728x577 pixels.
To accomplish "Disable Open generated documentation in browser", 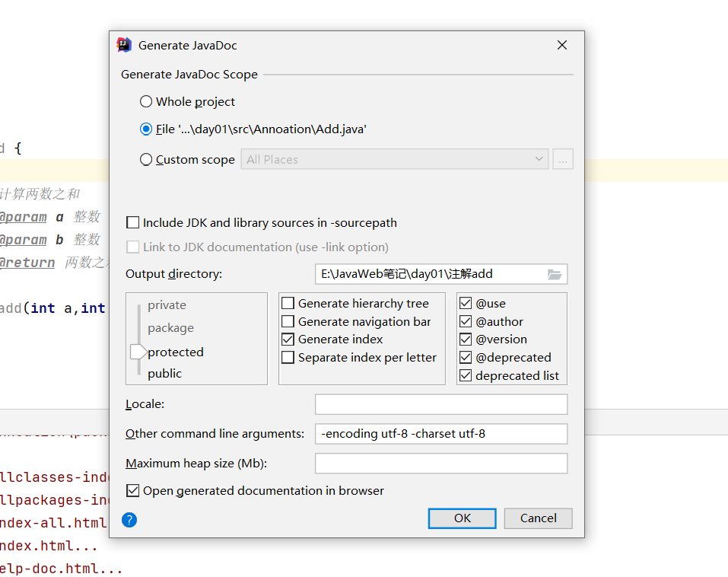I will point(133,490).
